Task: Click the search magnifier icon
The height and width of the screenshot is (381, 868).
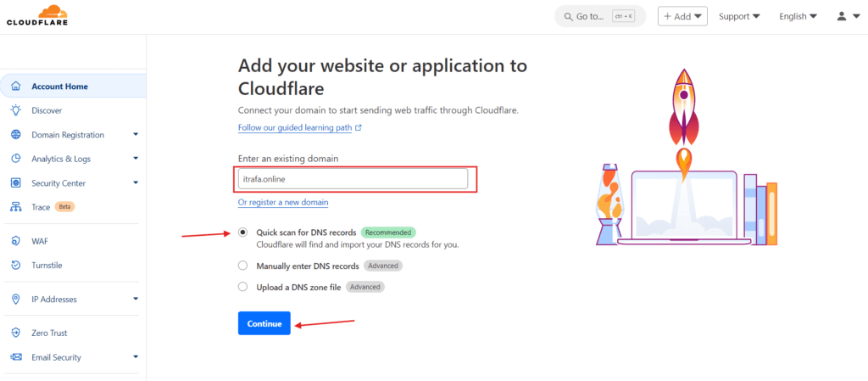Action: [x=568, y=17]
